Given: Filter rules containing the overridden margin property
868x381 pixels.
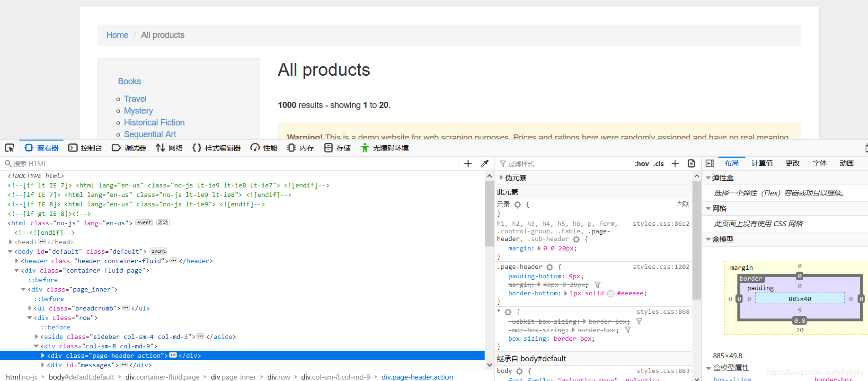Looking at the screenshot, I should [598, 285].
